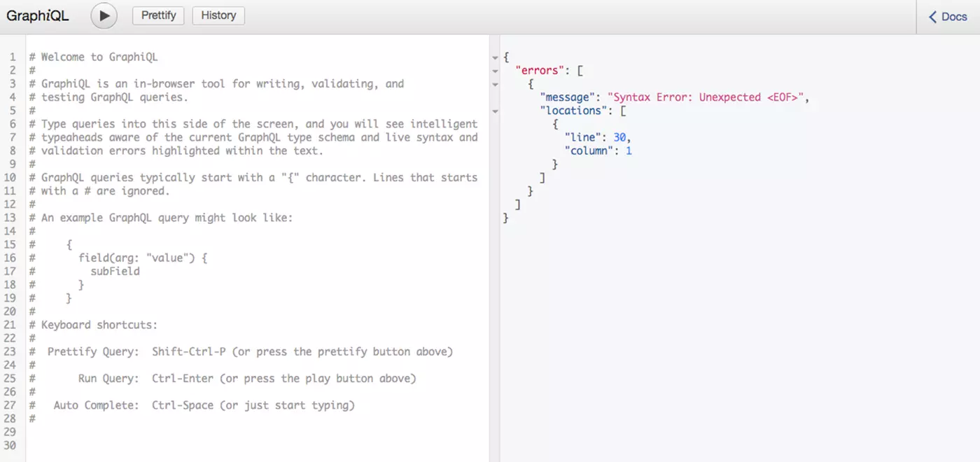Click the "# Welcome to GraphiQL" comment line

[93, 57]
